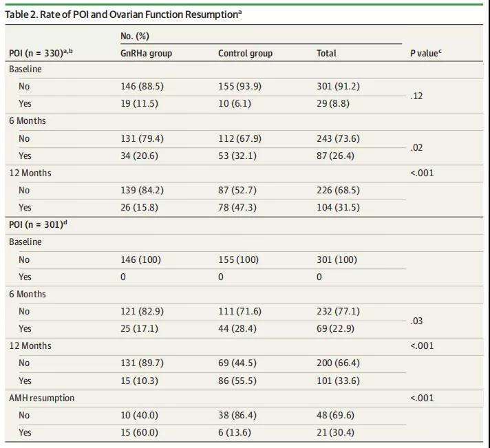Select the cell showing 21 (30.4)
490x448 pixels.
tap(336, 432)
